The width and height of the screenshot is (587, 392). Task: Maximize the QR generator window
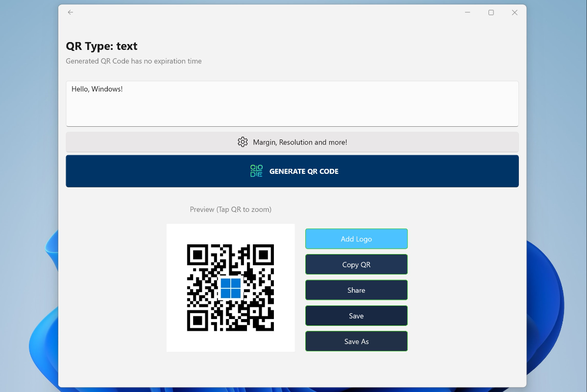pyautogui.click(x=491, y=12)
